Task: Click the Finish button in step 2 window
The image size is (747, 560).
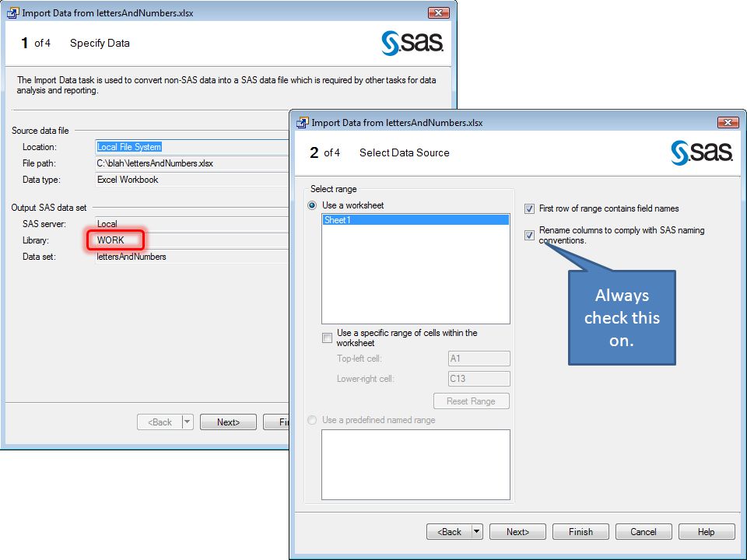Action: [580, 531]
